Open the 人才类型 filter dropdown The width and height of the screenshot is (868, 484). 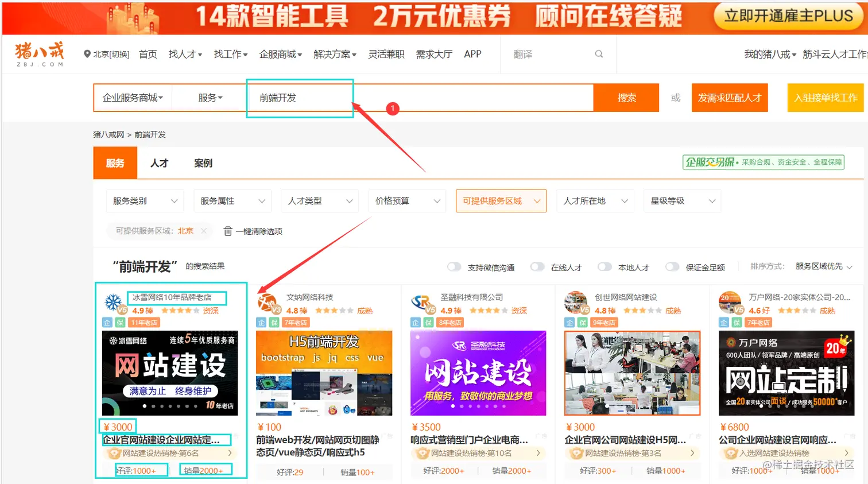click(320, 201)
